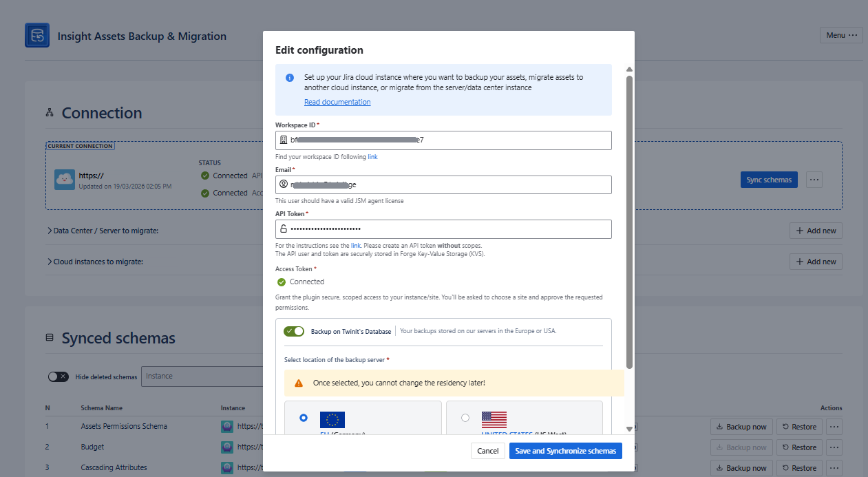The width and height of the screenshot is (868, 477).
Task: Open the Menu dropdown in the header
Action: 841,35
